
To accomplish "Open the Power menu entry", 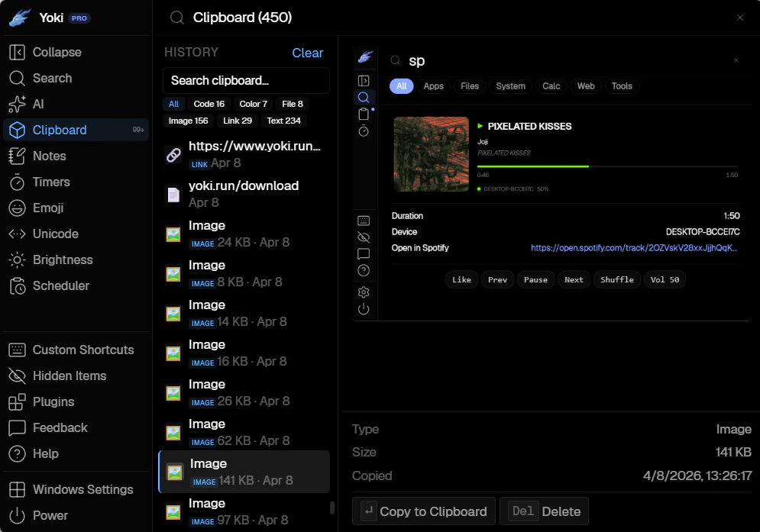I will click(x=76, y=515).
